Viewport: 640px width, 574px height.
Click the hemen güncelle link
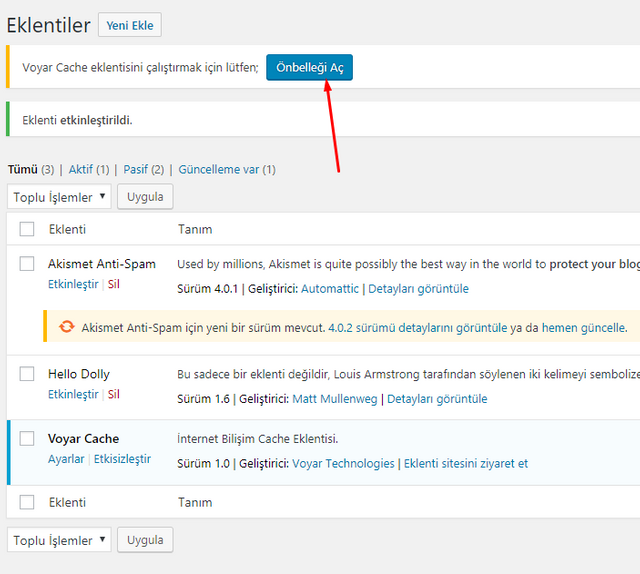(x=584, y=328)
